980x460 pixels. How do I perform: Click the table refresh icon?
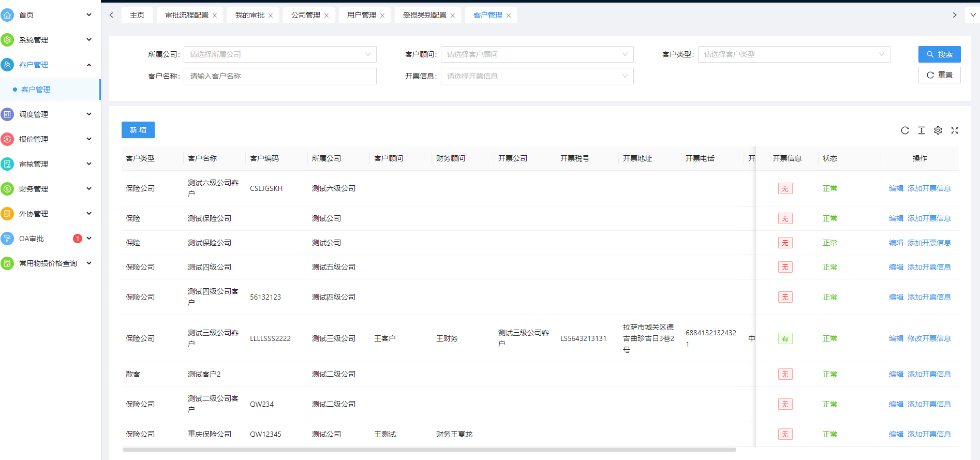pyautogui.click(x=905, y=130)
